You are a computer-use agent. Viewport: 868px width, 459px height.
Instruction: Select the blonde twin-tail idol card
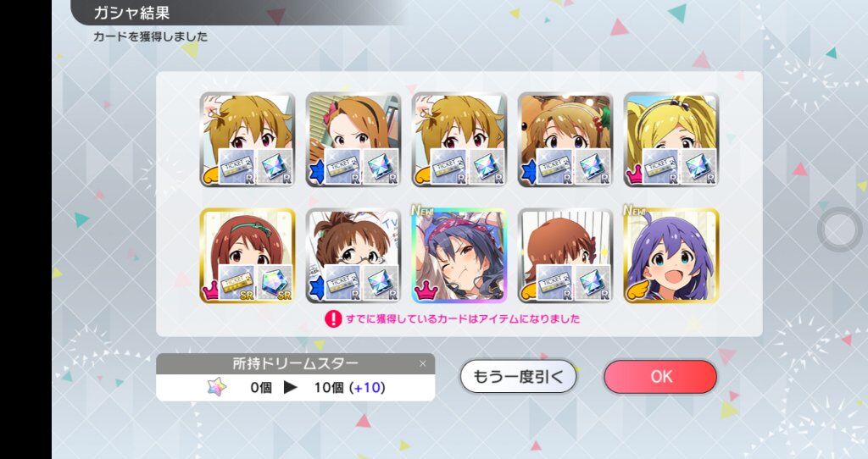pos(671,140)
